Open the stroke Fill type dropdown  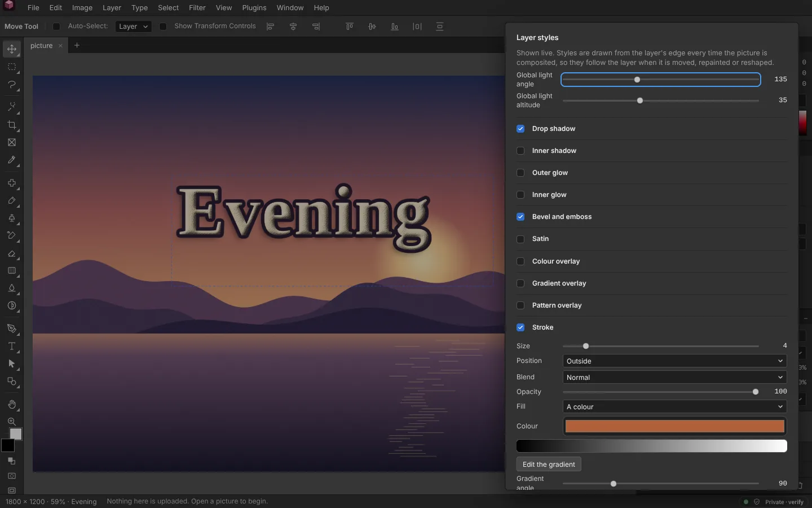pos(674,407)
